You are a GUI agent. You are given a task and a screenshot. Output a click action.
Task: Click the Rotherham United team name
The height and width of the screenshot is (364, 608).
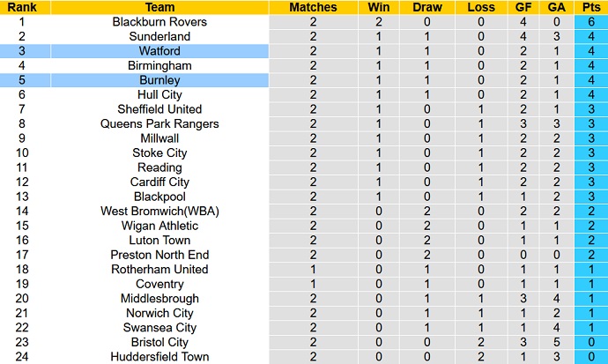click(x=159, y=269)
